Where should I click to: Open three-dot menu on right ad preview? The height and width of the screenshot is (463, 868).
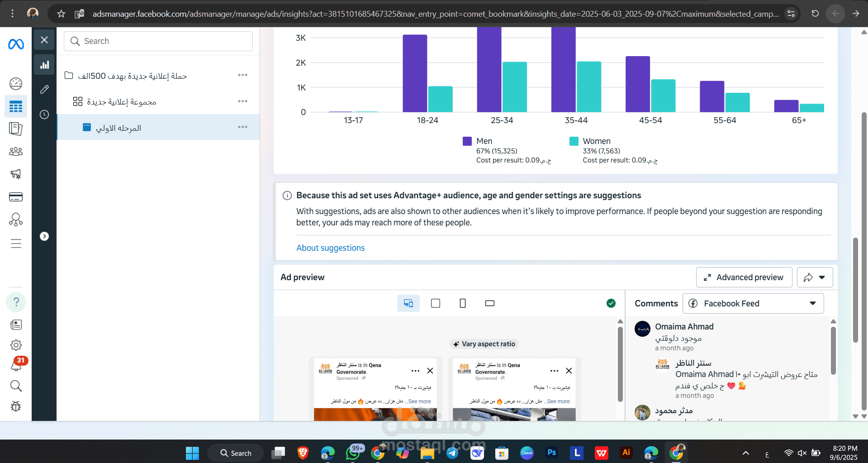[555, 371]
